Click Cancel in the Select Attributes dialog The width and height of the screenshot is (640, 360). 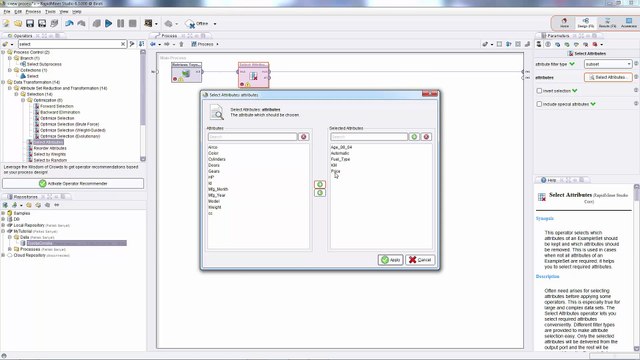pos(420,260)
